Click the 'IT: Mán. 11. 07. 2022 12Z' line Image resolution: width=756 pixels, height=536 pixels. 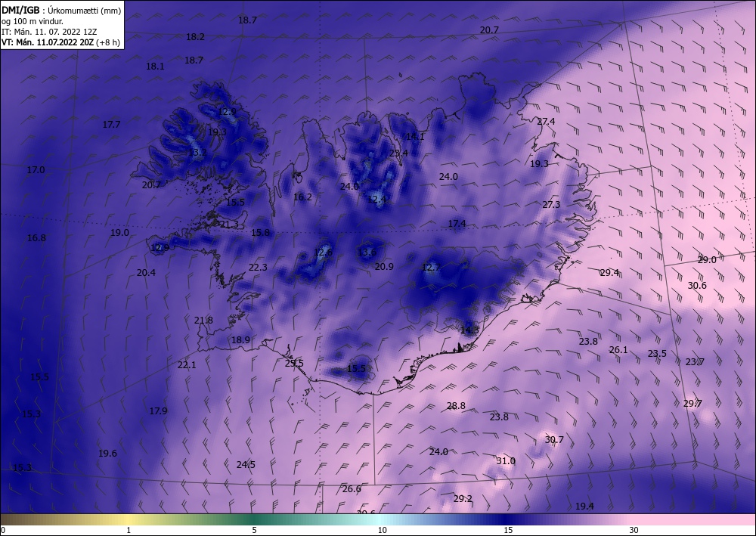(49, 32)
